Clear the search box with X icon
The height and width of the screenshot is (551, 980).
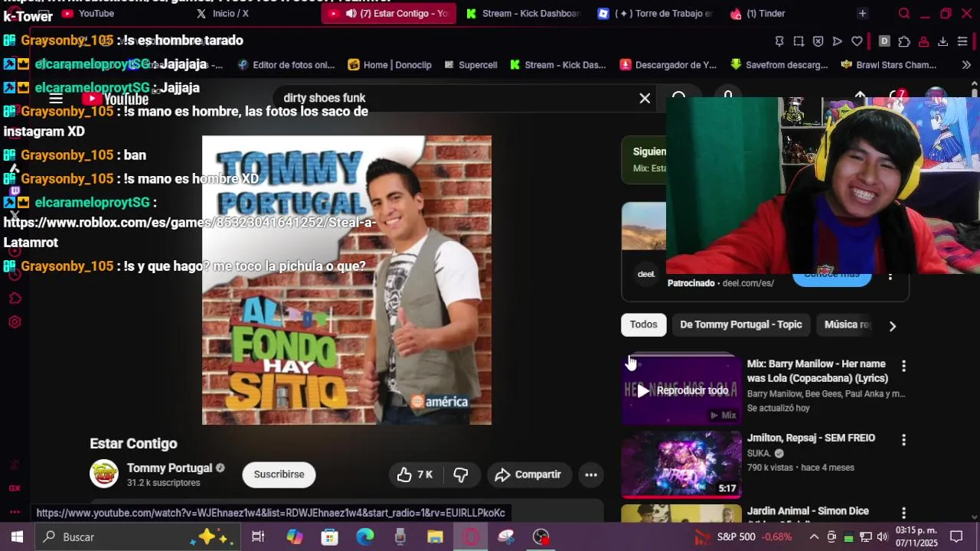(645, 98)
